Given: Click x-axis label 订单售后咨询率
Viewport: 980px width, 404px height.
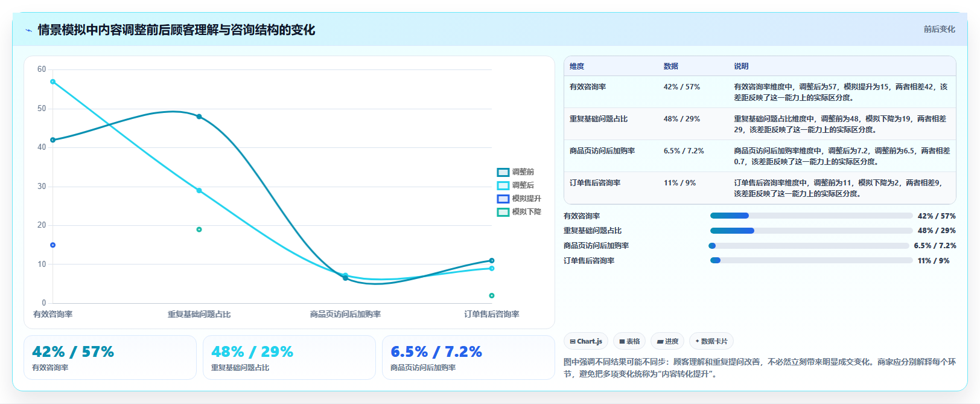Looking at the screenshot, I should (492, 314).
